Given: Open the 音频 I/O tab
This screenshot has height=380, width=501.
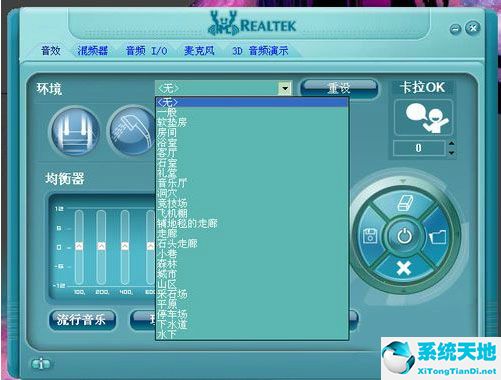Looking at the screenshot, I should [x=146, y=51].
